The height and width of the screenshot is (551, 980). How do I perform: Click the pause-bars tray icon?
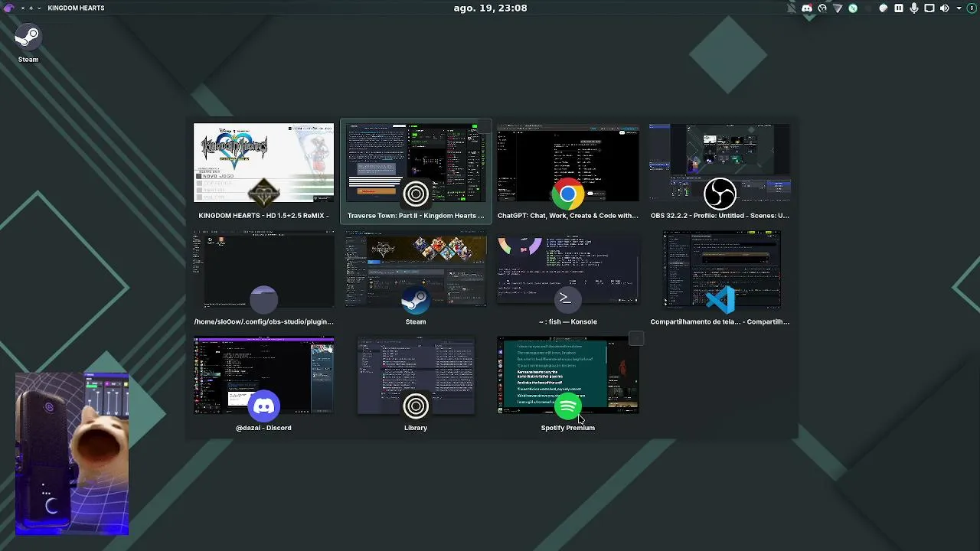pos(899,8)
